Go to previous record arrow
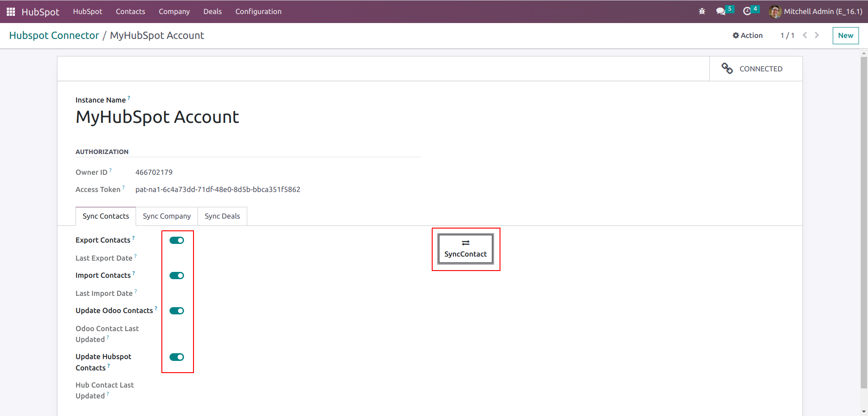868x416 pixels. click(805, 35)
